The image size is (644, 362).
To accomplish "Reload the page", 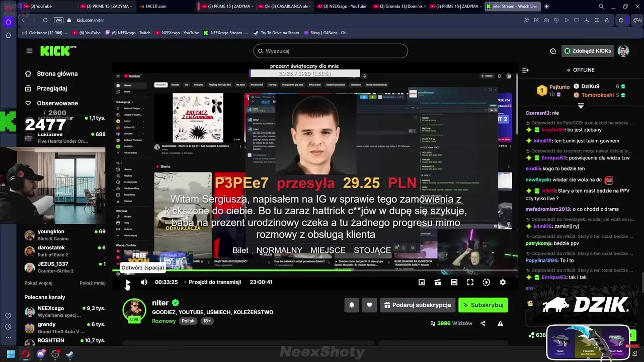I will [45, 20].
